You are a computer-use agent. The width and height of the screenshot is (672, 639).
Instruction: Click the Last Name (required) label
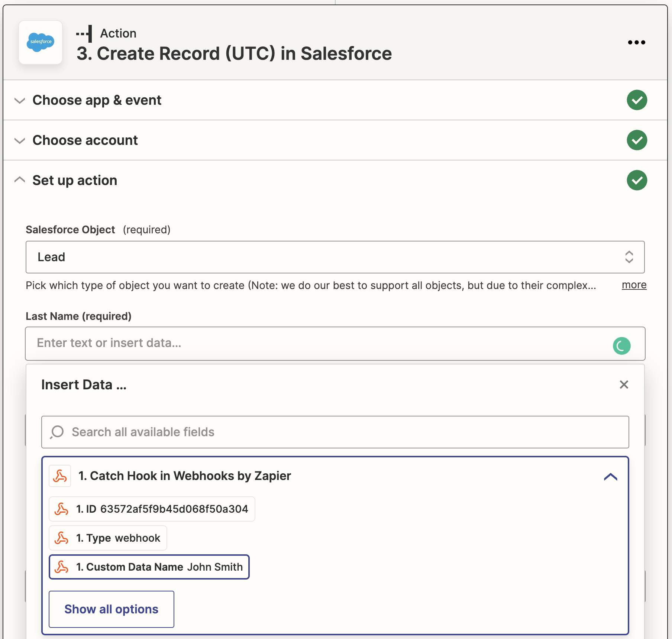point(78,316)
